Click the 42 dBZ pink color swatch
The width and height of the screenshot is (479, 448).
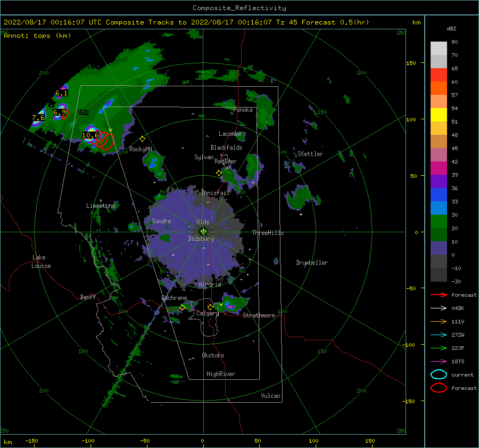click(x=439, y=154)
